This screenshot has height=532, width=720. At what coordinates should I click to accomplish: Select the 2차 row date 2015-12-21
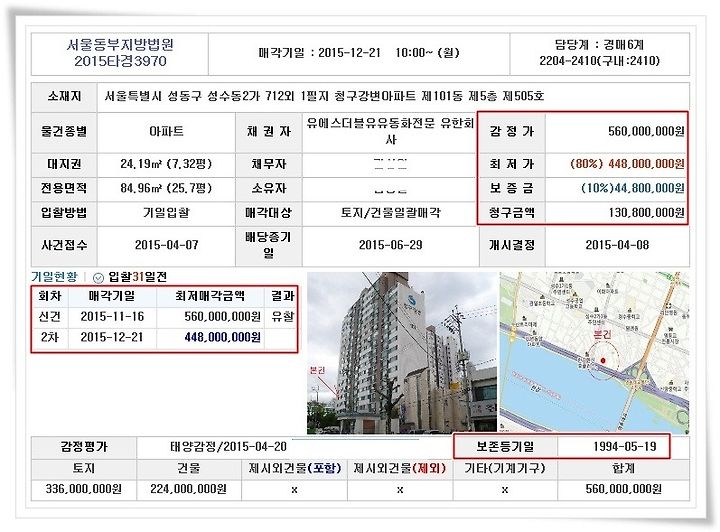point(112,337)
